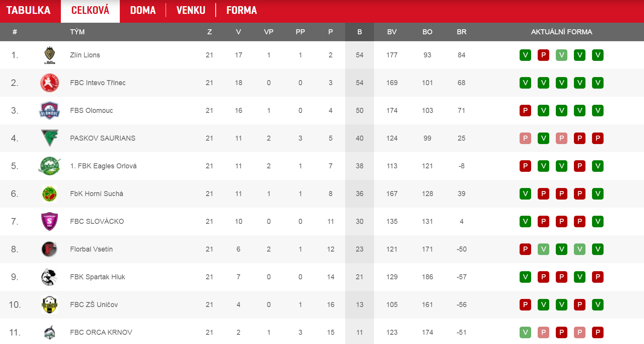
Task: Click Zlín Lions' first form result badge
Action: [525, 55]
